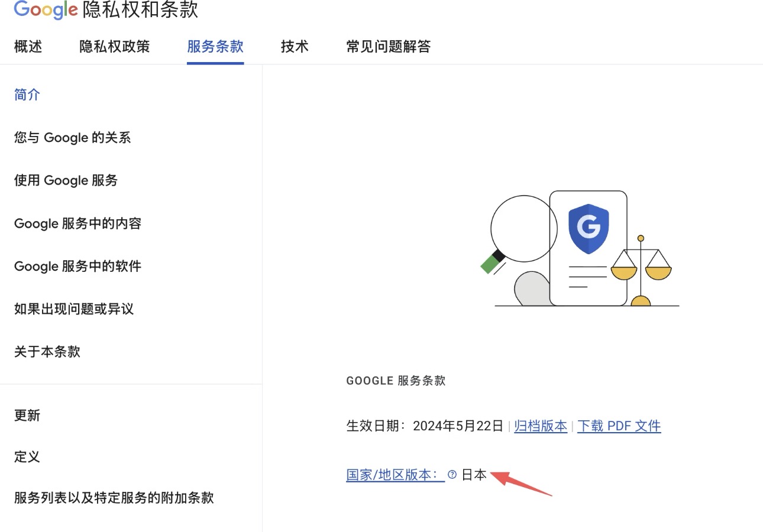Open 服务列表以及特定服务的附加条款 link
The height and width of the screenshot is (532, 763).
pos(114,498)
